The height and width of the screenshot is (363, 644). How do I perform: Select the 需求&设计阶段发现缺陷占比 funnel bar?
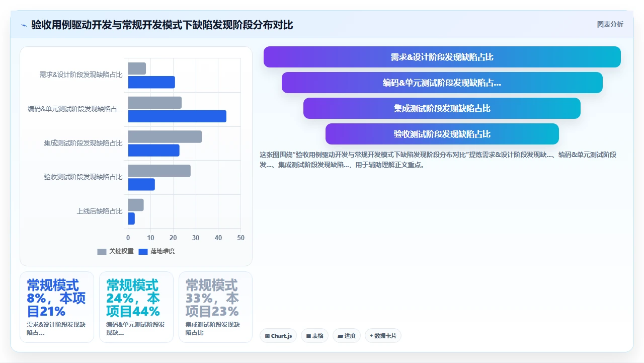pyautogui.click(x=442, y=57)
